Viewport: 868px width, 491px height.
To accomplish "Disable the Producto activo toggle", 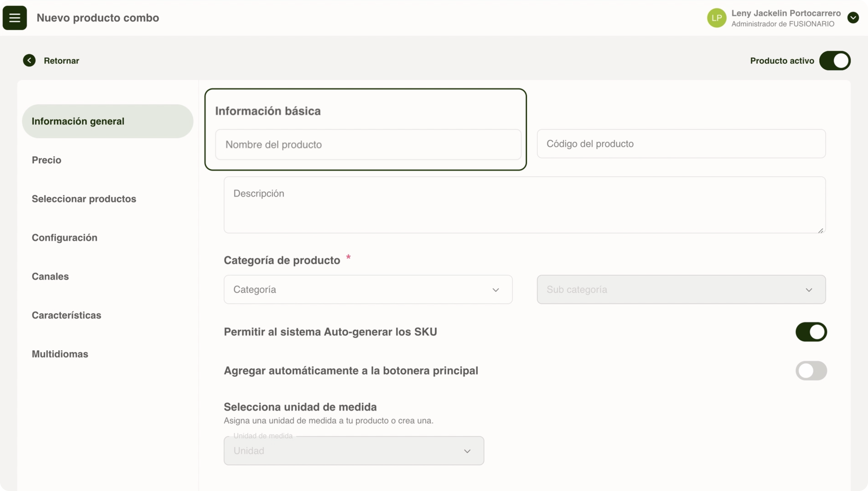I will pos(835,61).
